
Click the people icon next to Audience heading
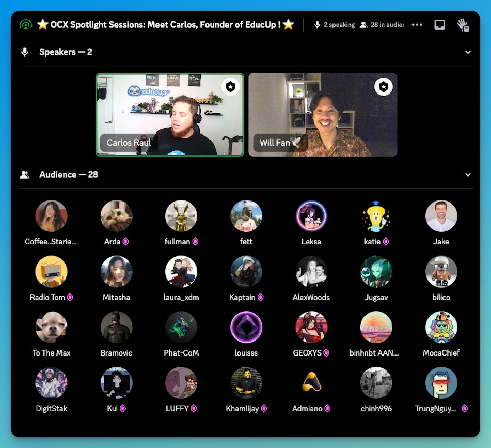[x=24, y=174]
